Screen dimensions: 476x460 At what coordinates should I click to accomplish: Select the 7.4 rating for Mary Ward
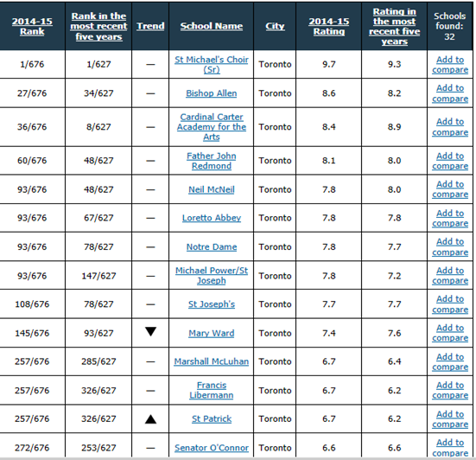pos(329,333)
